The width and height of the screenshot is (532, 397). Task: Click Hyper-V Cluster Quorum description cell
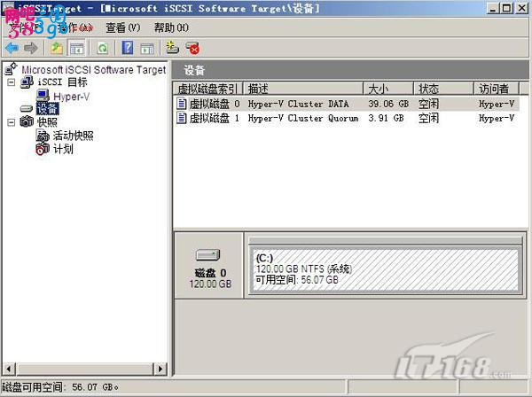[303, 119]
